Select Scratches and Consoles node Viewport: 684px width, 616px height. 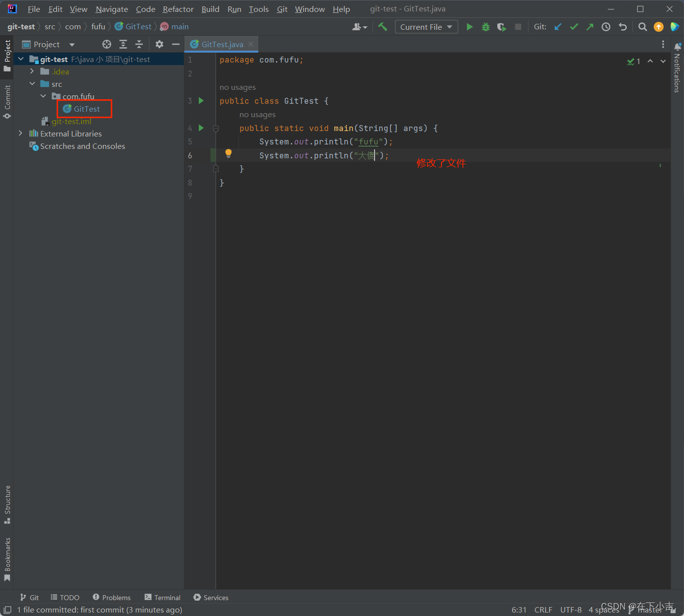click(82, 146)
